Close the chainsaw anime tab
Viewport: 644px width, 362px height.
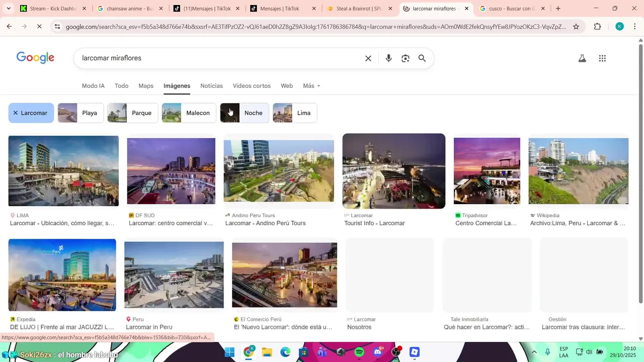161,9
